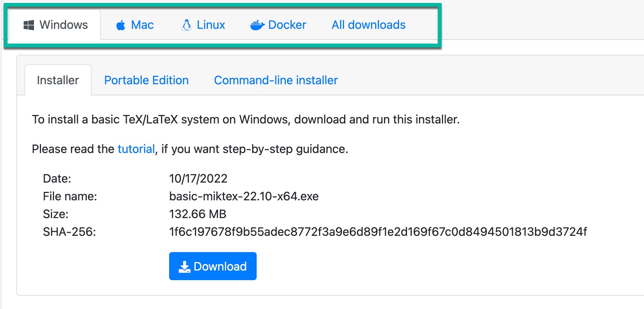Image resolution: width=644 pixels, height=309 pixels.
Task: Switch to the Mac tab
Action: pos(135,25)
